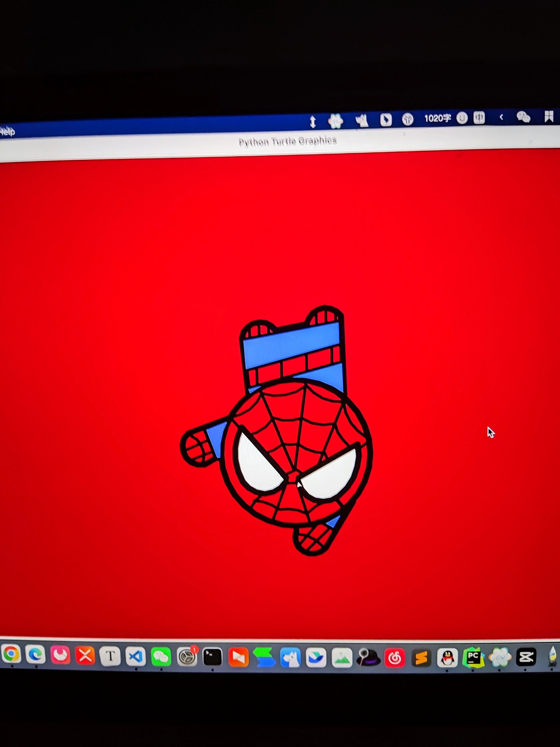Open NetEase Cloud Music from the dock
The height and width of the screenshot is (747, 560).
click(x=395, y=657)
